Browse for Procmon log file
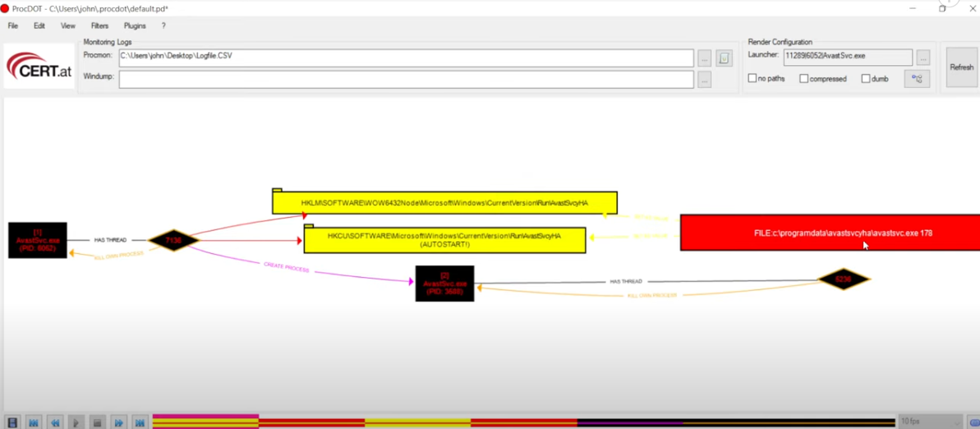 coord(704,59)
